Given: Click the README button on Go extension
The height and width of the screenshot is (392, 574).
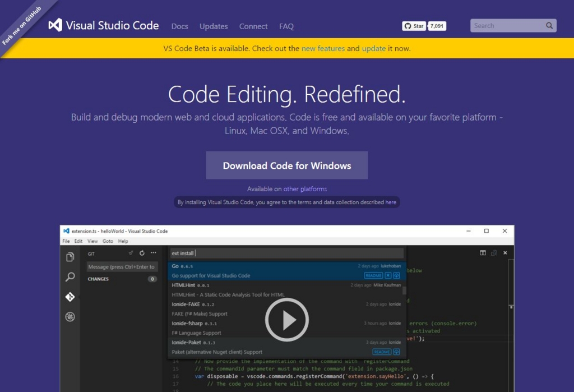Looking at the screenshot, I should pos(373,275).
